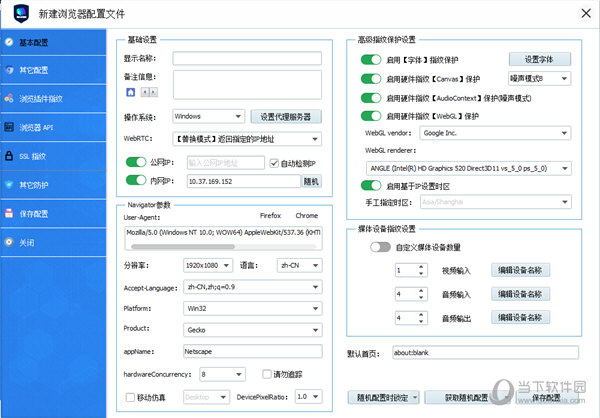
Task: Enable the 自定义媒体设备数量 toggle
Action: pyautogui.click(x=380, y=247)
